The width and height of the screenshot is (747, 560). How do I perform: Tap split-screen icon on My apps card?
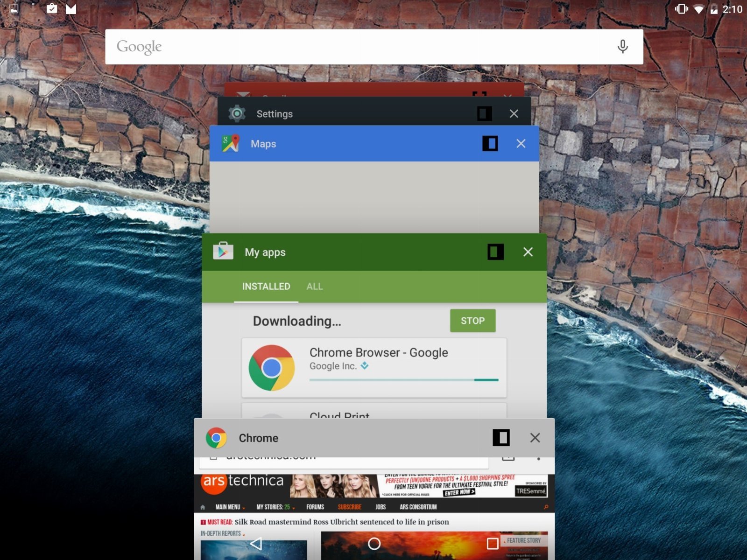pos(496,252)
